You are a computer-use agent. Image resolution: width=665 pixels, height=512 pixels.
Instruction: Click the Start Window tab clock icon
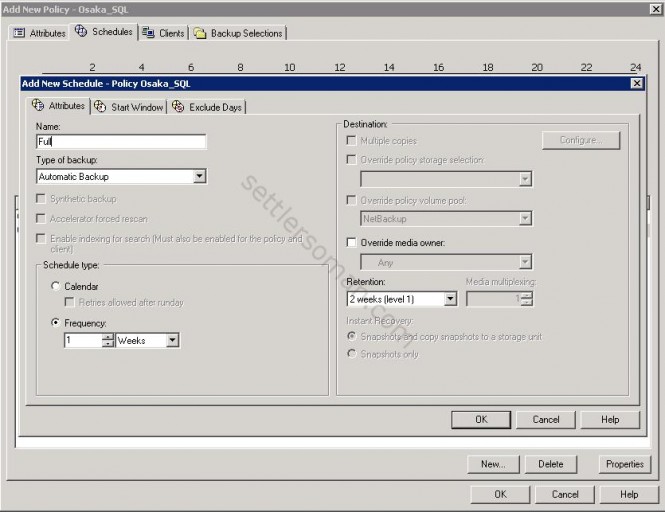tap(101, 107)
